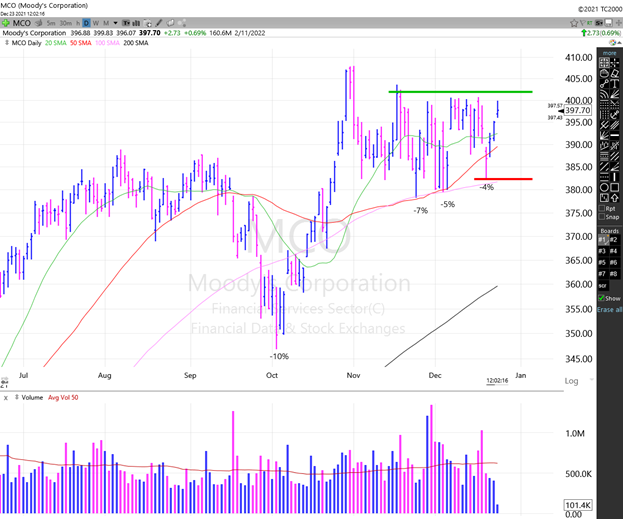Click the 'more' link in drawing toolbar
This screenshot has height=519, width=623.
point(609,53)
